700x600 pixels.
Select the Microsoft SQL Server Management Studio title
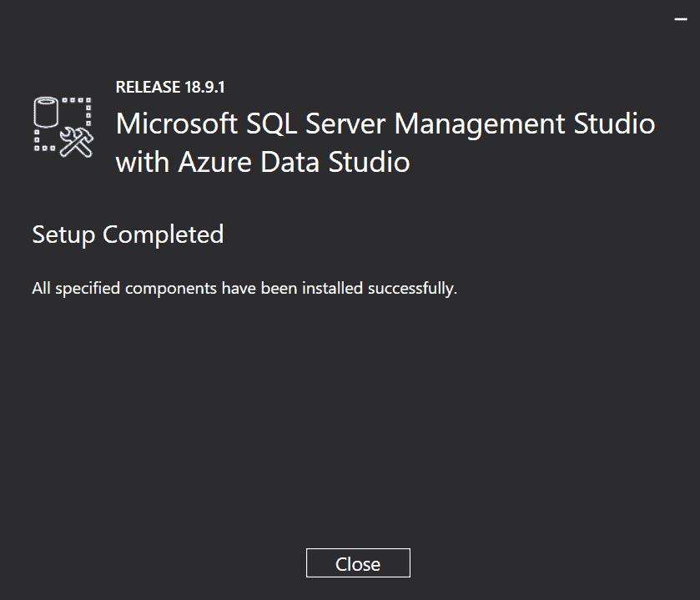coord(385,124)
